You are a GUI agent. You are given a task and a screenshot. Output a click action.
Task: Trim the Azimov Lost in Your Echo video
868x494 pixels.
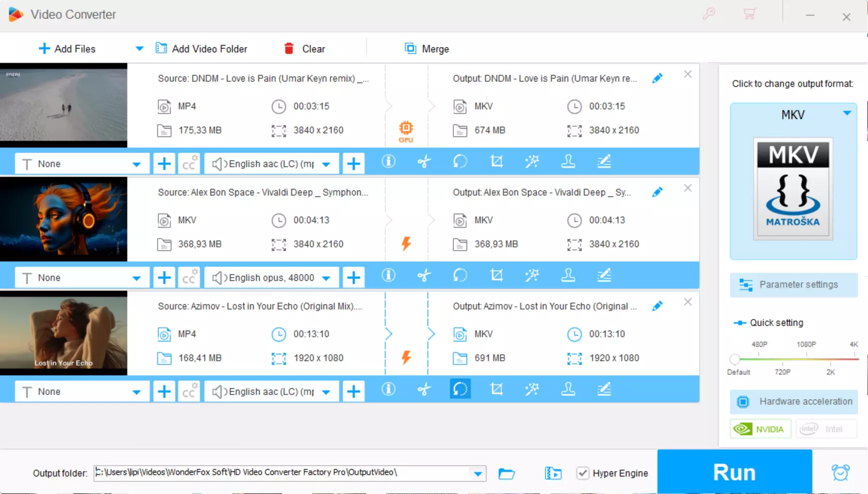point(424,389)
